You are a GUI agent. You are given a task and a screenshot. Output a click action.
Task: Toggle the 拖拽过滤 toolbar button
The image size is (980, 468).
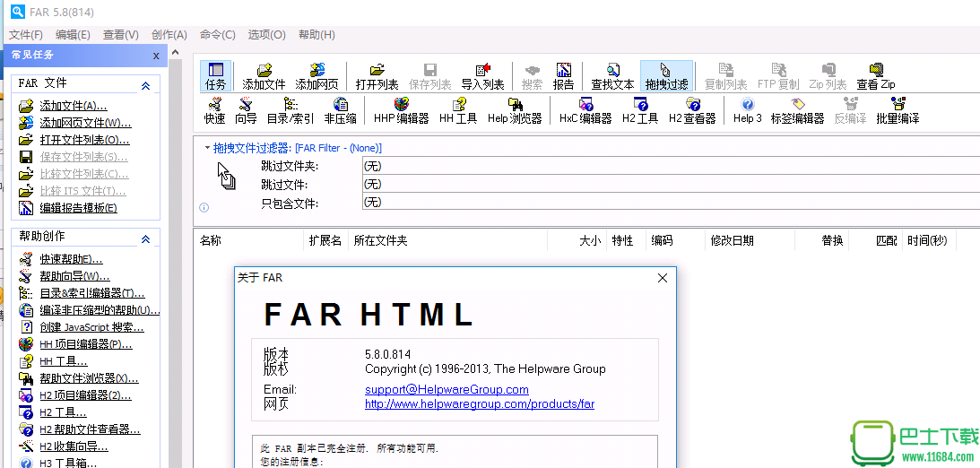pyautogui.click(x=666, y=76)
